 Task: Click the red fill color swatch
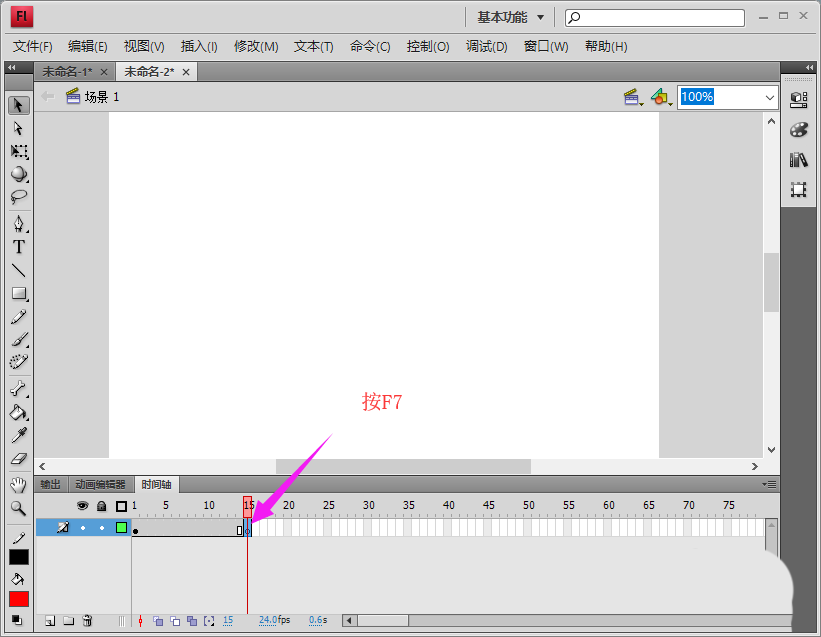[19, 599]
